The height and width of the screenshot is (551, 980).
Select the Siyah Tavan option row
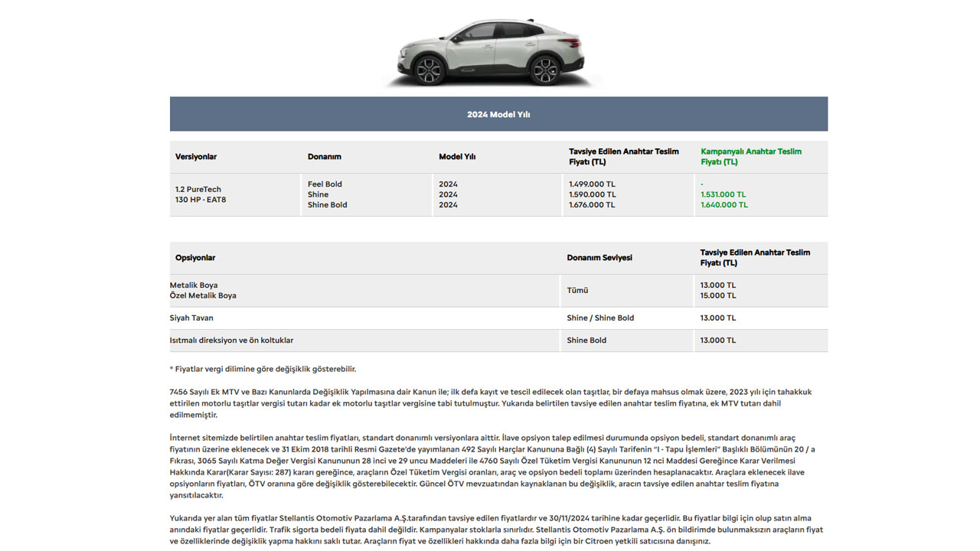[191, 318]
